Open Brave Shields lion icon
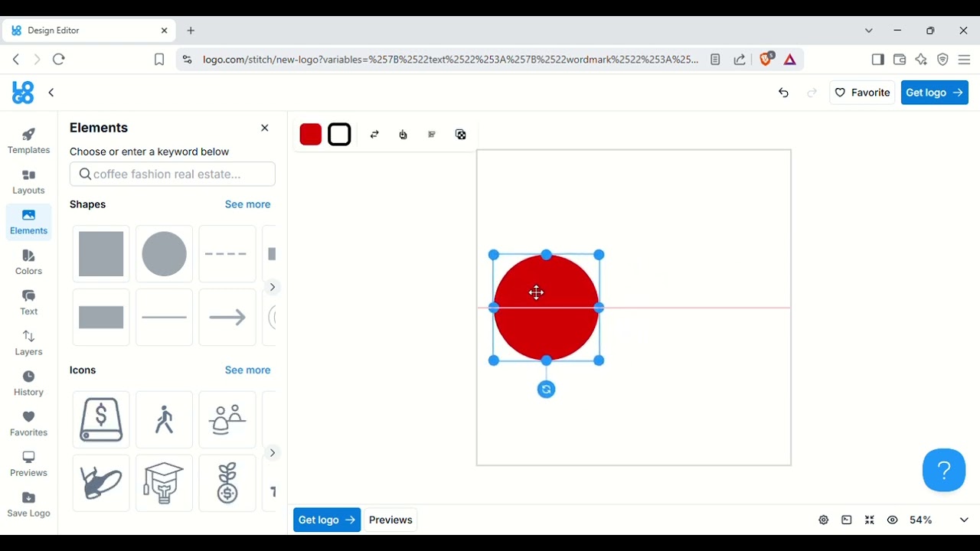The width and height of the screenshot is (980, 551). (766, 59)
